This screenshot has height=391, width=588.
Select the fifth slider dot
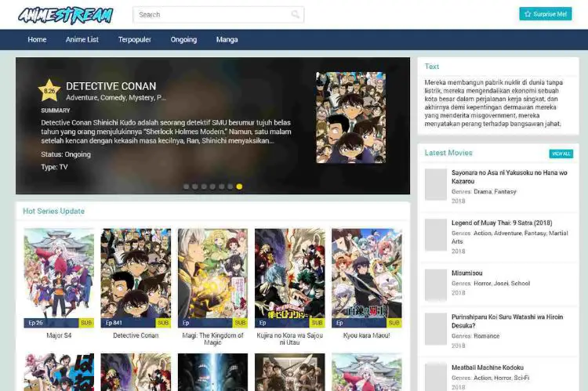pyautogui.click(x=222, y=186)
